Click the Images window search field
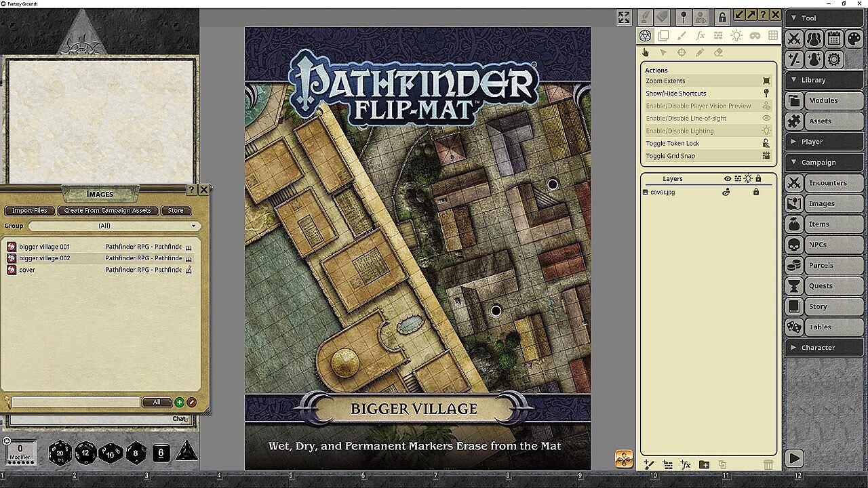Image resolution: width=868 pixels, height=488 pixels. 76,402
